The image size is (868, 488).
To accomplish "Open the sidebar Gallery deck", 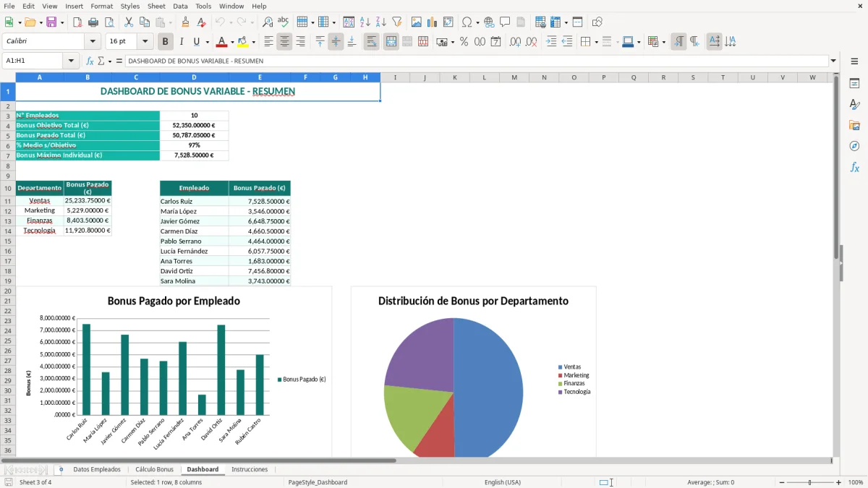I will (x=854, y=125).
